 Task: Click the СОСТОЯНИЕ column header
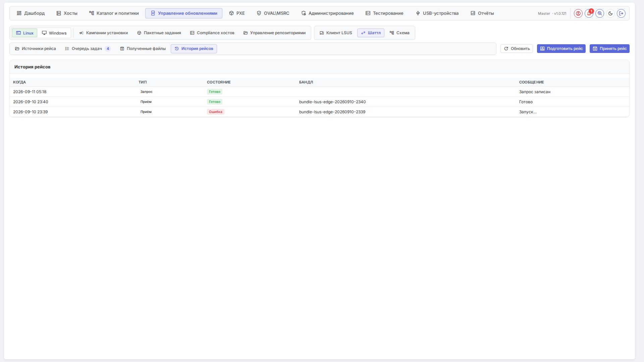219,82
